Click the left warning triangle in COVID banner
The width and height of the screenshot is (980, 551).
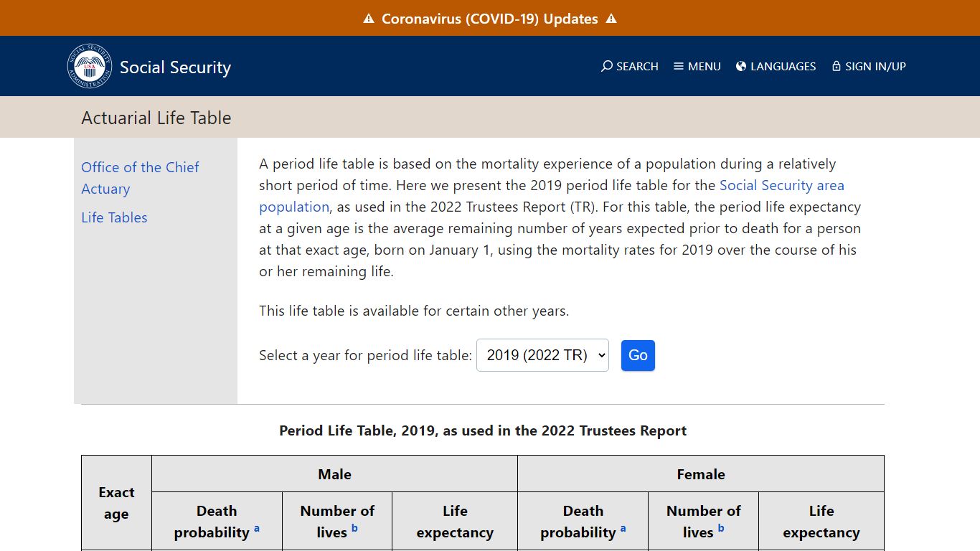369,19
